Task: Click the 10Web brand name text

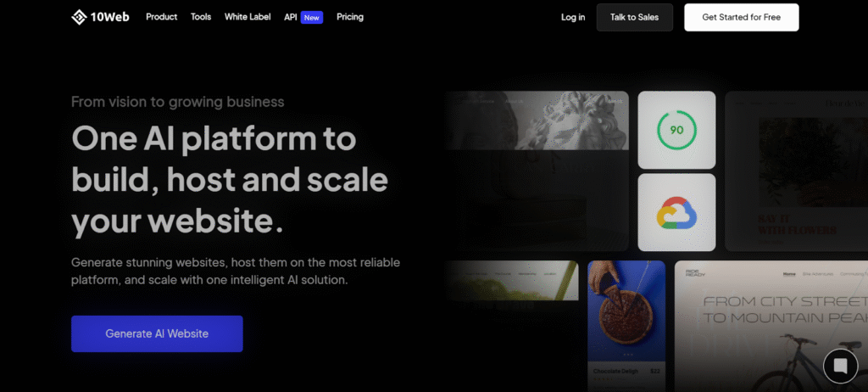Action: coord(109,17)
